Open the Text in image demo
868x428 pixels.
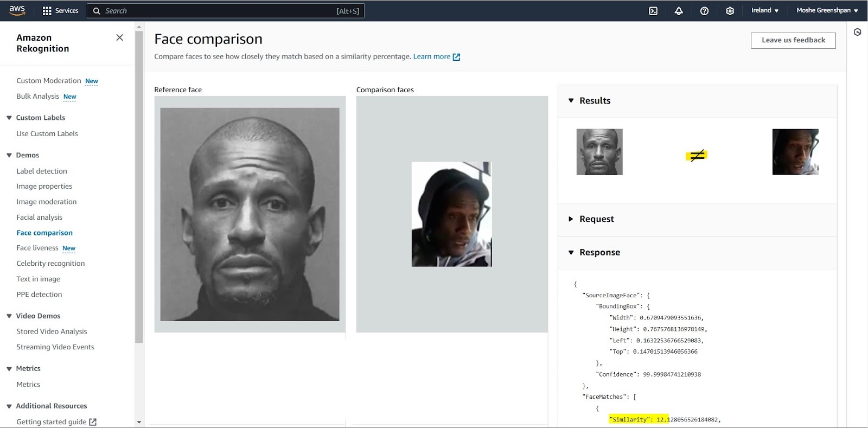point(38,279)
